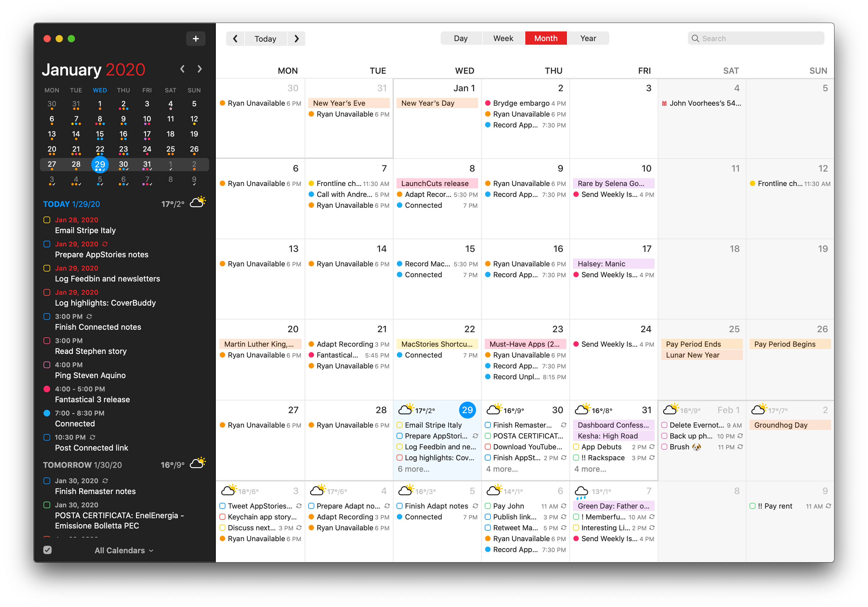Check off Log highlights: CoverBuddy in sidebar
The height and width of the screenshot is (607, 868).
coord(47,292)
